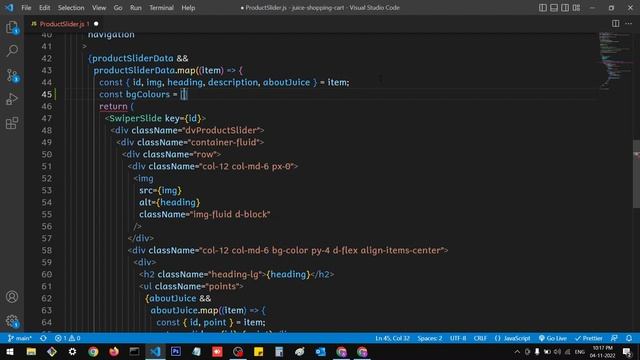Screen dimensions: 640x360
Task: Open the Help menu
Action: (188, 8)
